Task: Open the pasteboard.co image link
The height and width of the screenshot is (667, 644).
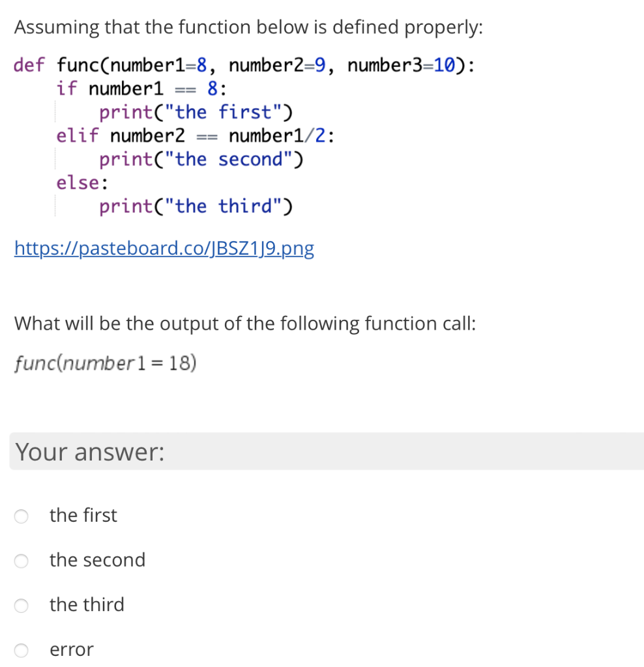Action: (164, 248)
